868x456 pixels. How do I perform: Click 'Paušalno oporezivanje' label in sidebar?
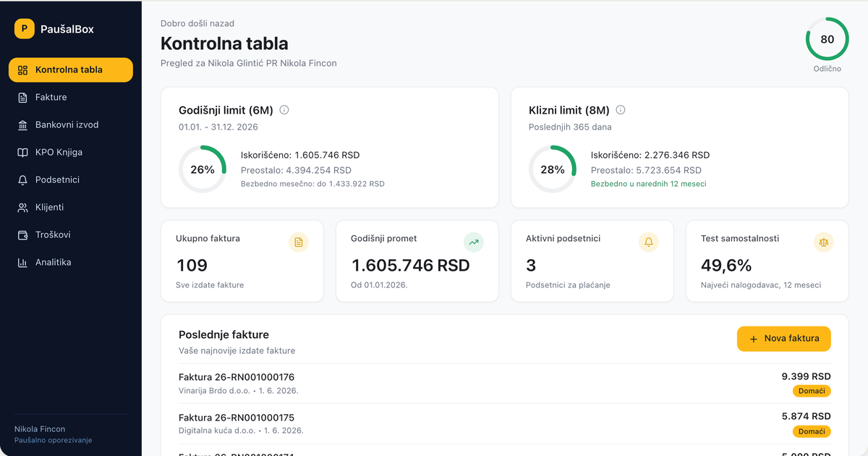(54, 440)
